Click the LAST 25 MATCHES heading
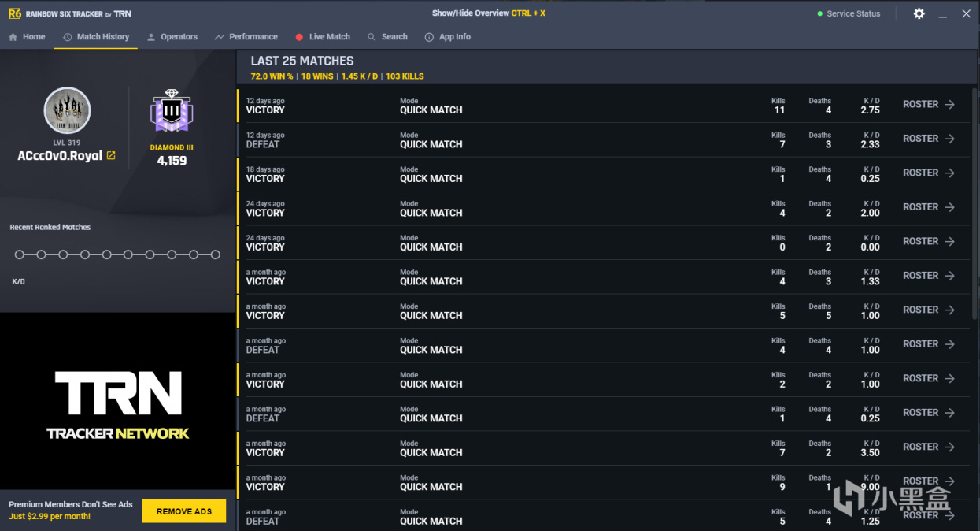 pyautogui.click(x=302, y=61)
